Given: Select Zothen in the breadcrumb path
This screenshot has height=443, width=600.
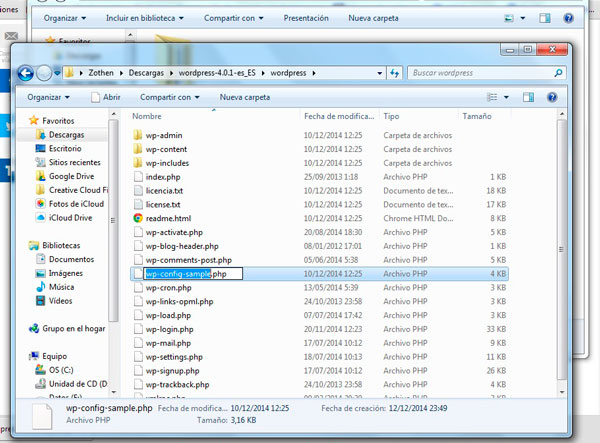Looking at the screenshot, I should 101,73.
